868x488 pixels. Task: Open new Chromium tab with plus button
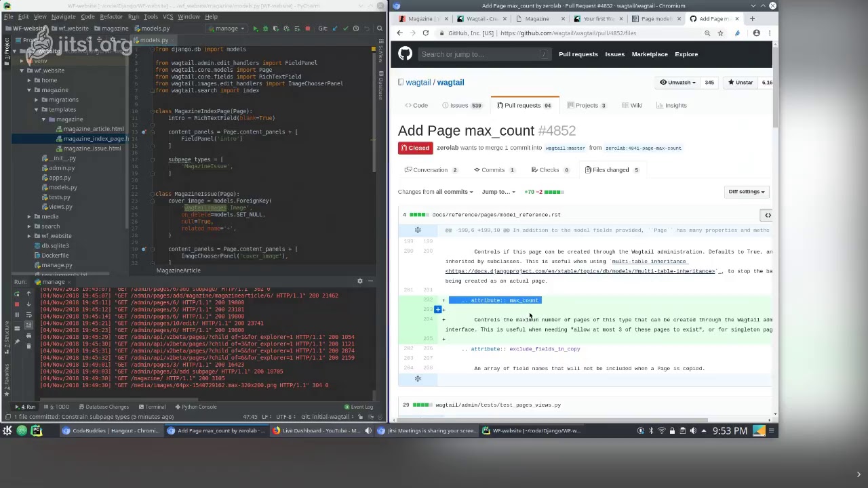752,19
